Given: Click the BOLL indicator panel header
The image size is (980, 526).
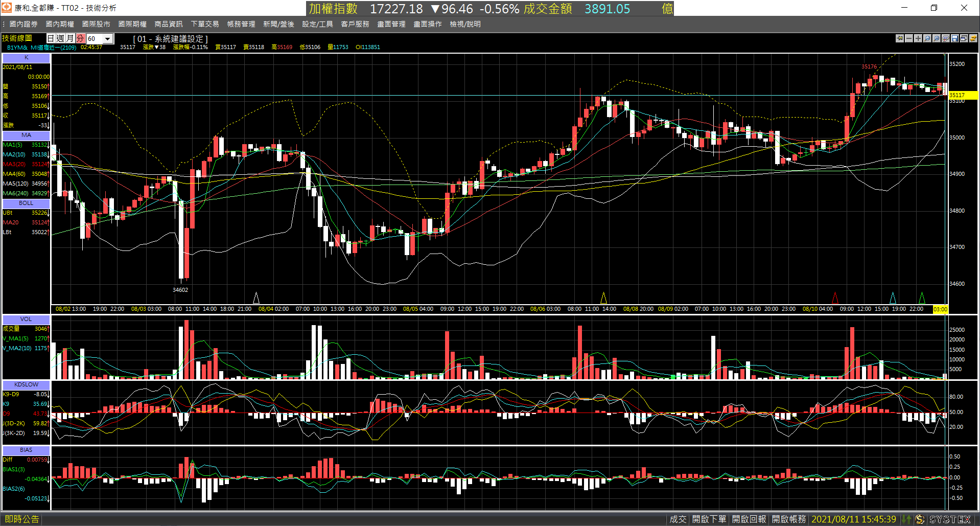Looking at the screenshot, I should [x=26, y=203].
